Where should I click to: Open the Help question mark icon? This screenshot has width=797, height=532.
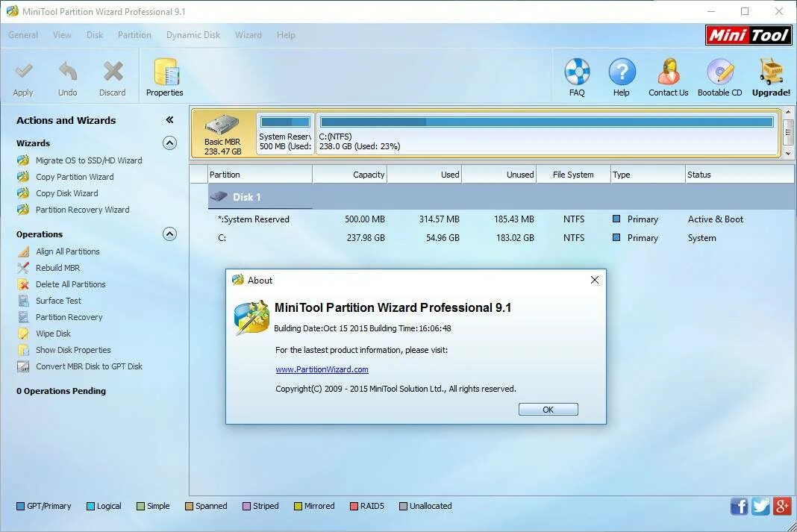click(x=622, y=72)
